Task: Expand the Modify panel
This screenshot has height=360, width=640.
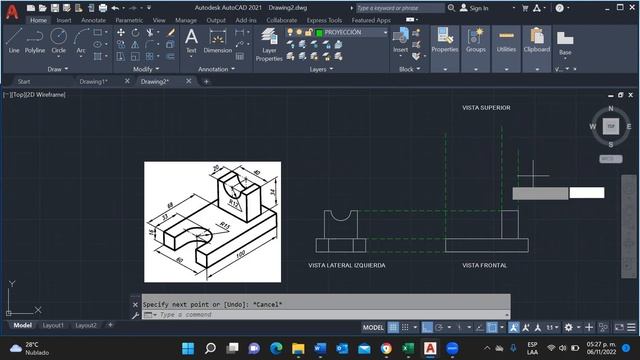Action: pos(146,69)
